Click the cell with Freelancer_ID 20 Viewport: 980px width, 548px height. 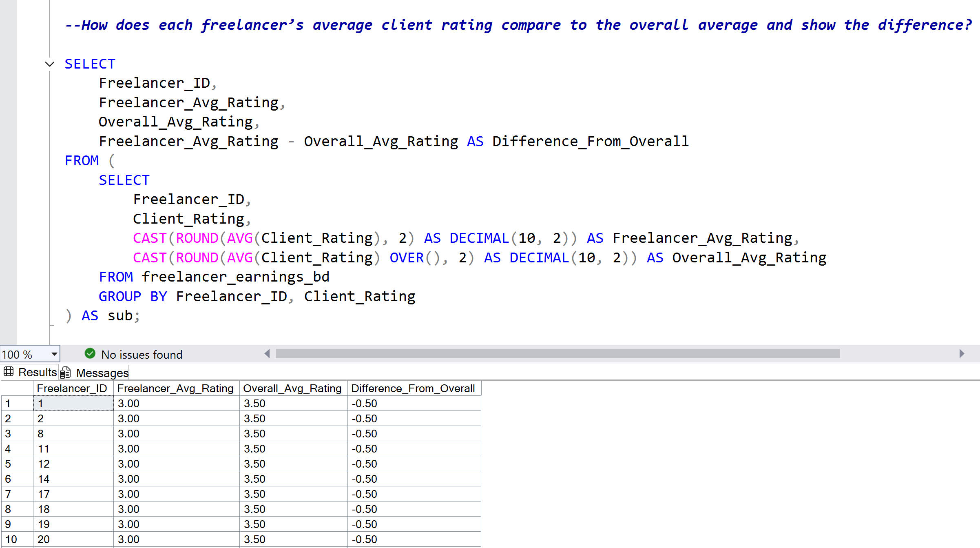[x=73, y=539]
